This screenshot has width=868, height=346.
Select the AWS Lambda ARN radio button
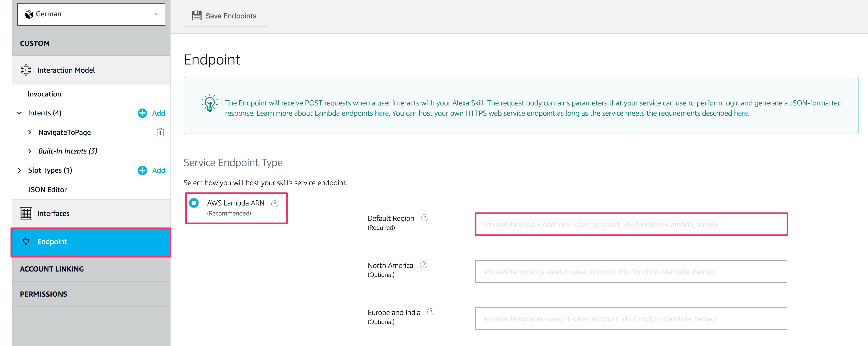[194, 203]
